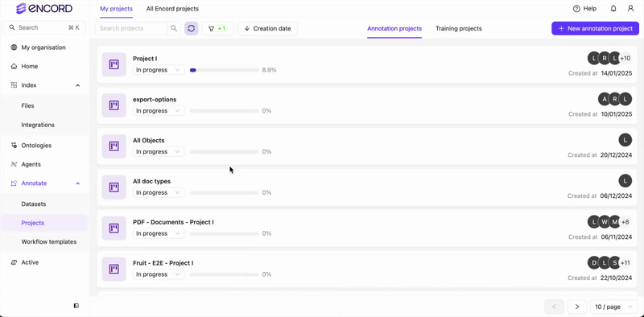Click the Home icon in the sidebar
This screenshot has width=644, height=317.
click(x=14, y=66)
